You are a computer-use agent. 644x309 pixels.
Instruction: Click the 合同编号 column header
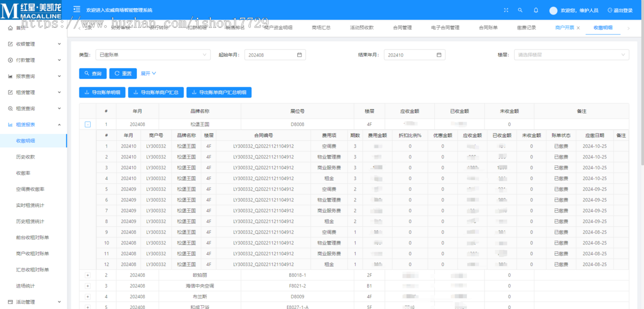[x=264, y=135]
